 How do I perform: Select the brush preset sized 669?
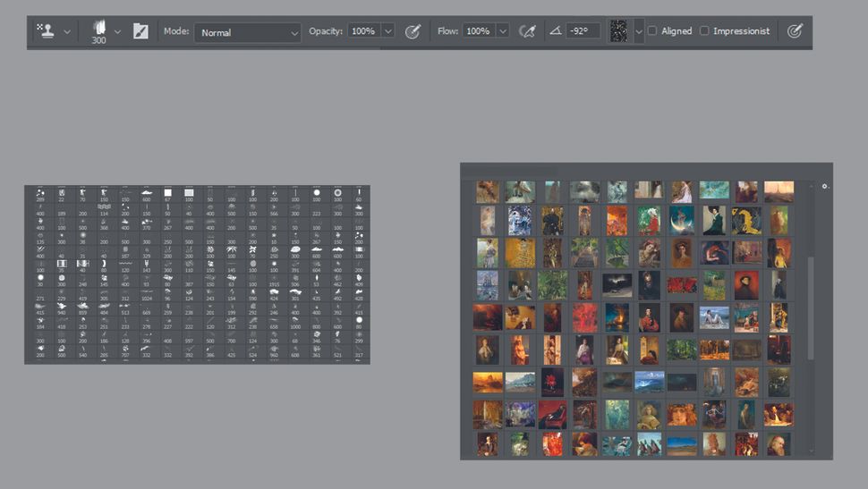147,309
